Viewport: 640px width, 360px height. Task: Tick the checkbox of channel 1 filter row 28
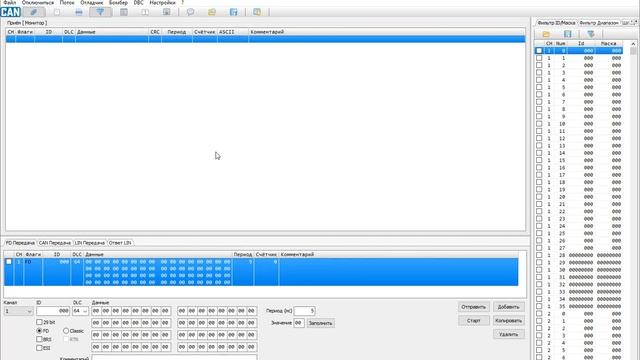[x=539, y=255]
